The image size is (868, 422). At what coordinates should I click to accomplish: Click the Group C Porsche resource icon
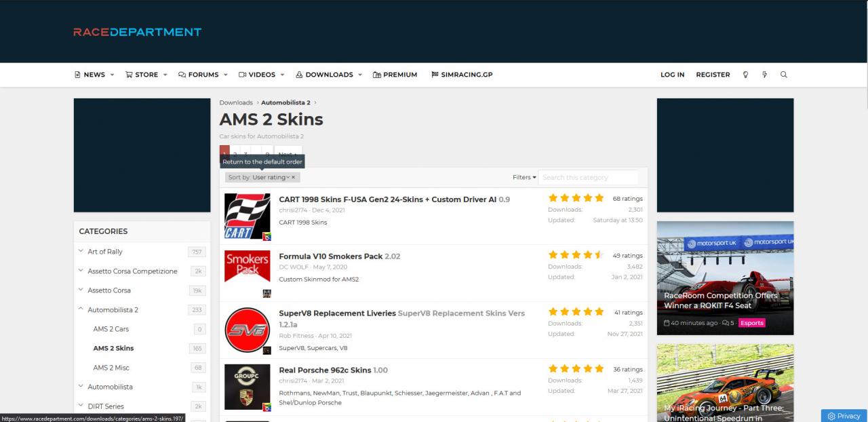coord(248,387)
